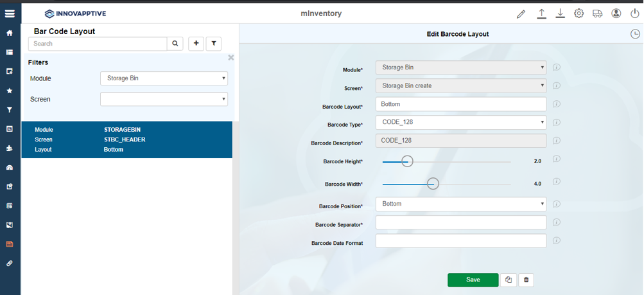Click the copy layout icon button
The image size is (644, 295).
pos(508,280)
